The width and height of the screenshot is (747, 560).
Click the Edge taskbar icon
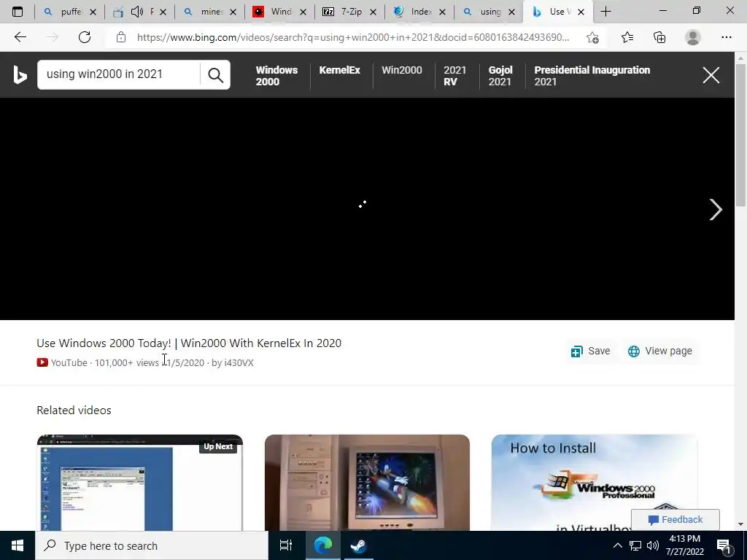pyautogui.click(x=322, y=545)
